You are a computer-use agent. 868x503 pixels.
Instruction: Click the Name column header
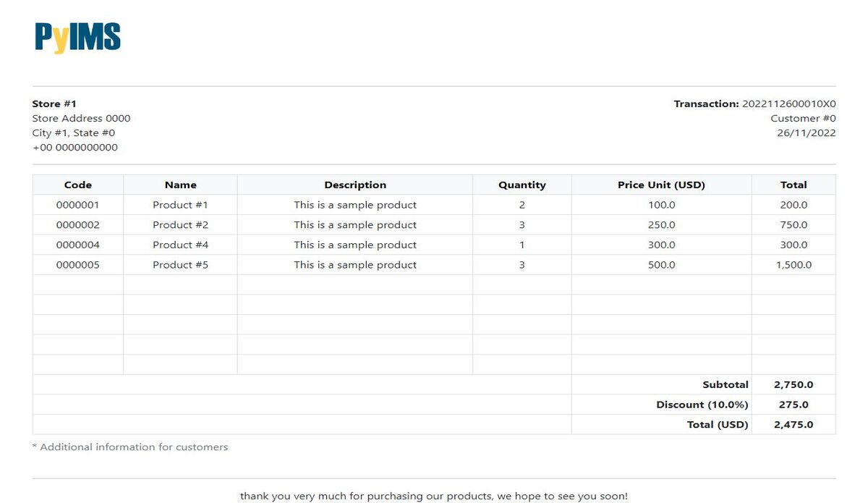pos(180,185)
